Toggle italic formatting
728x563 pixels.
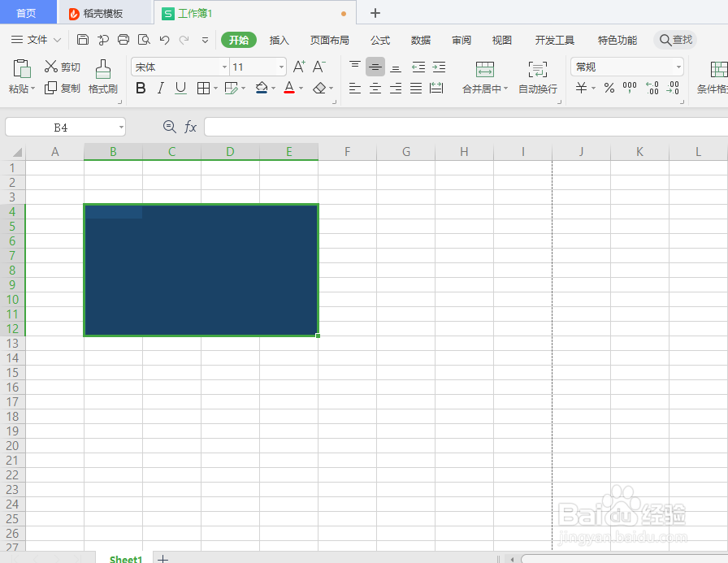click(x=161, y=88)
